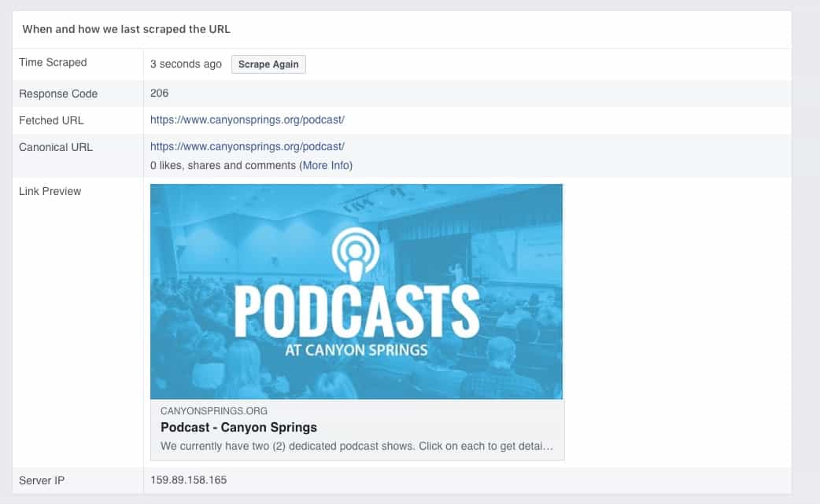
Task: Open the Fetched URL canyonsprings.org/podcast link
Action: point(247,120)
